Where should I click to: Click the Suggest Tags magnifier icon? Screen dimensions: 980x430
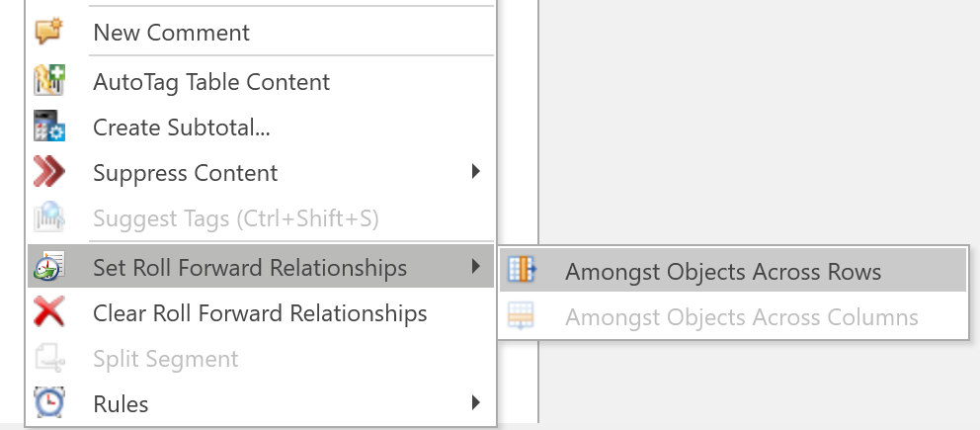(48, 216)
